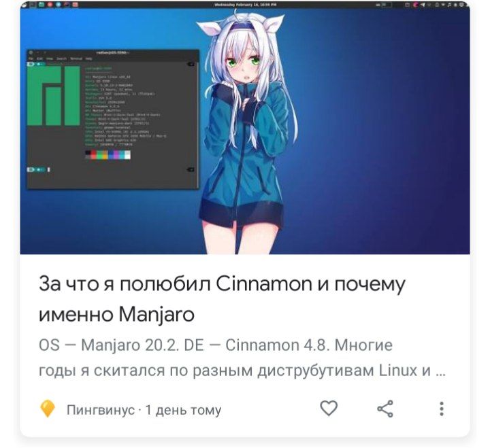Open the article headline about Cinnamon
This screenshot has height=448, width=490.
tap(222, 299)
